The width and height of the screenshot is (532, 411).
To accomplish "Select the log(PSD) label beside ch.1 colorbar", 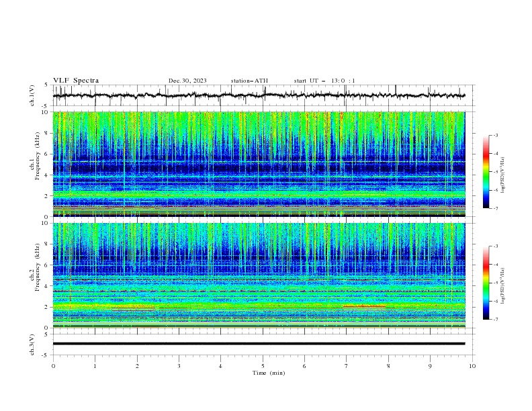I will (x=503, y=175).
